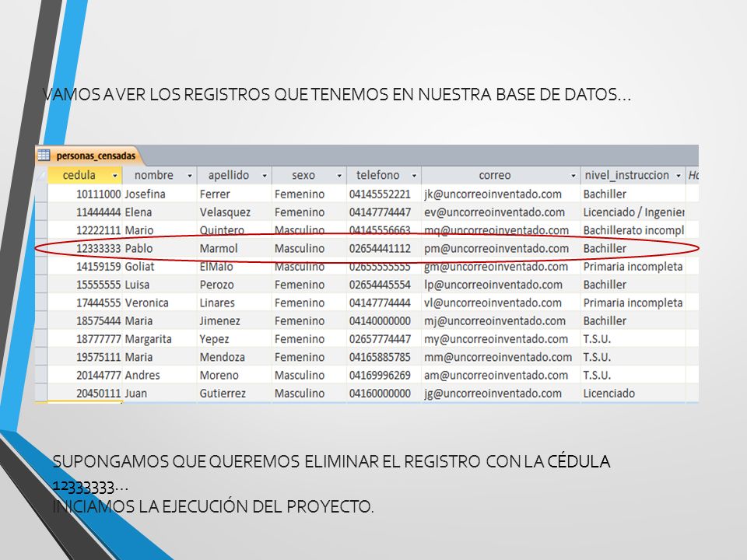Click the apellido cell Ferrer
Screen dimensions: 747x560
coord(234,194)
